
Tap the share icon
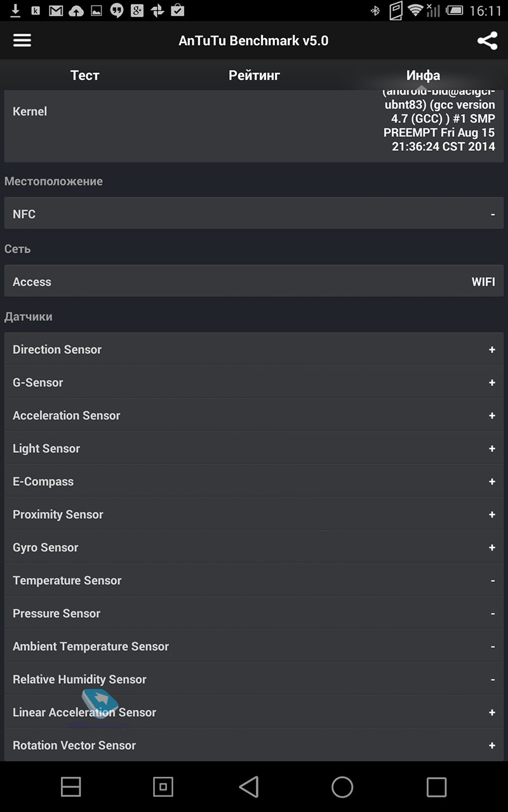[487, 41]
